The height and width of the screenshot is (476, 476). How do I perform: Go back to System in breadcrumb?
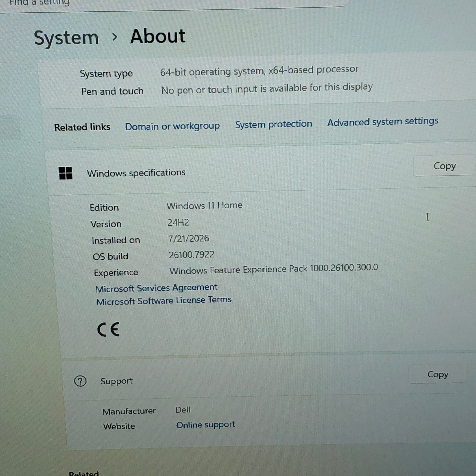pos(66,38)
